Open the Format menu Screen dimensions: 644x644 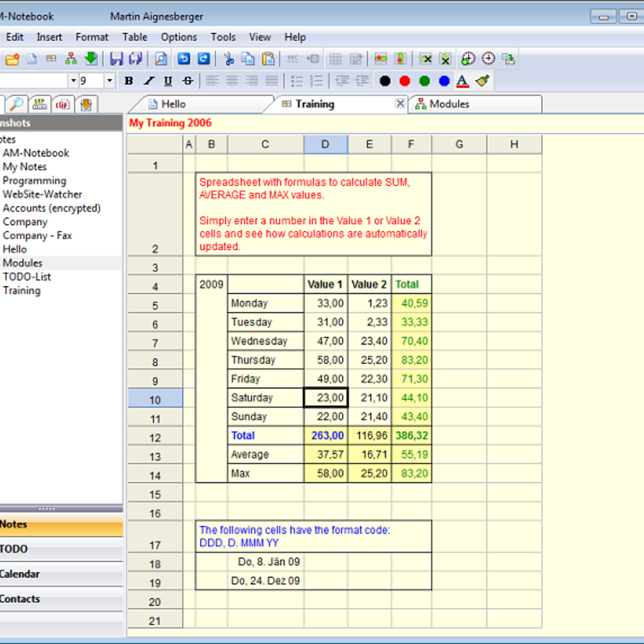tap(92, 37)
